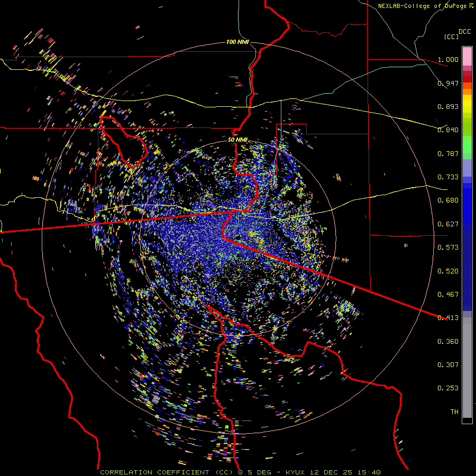Click the Correlation Coefficient caption at bottom

(241, 472)
